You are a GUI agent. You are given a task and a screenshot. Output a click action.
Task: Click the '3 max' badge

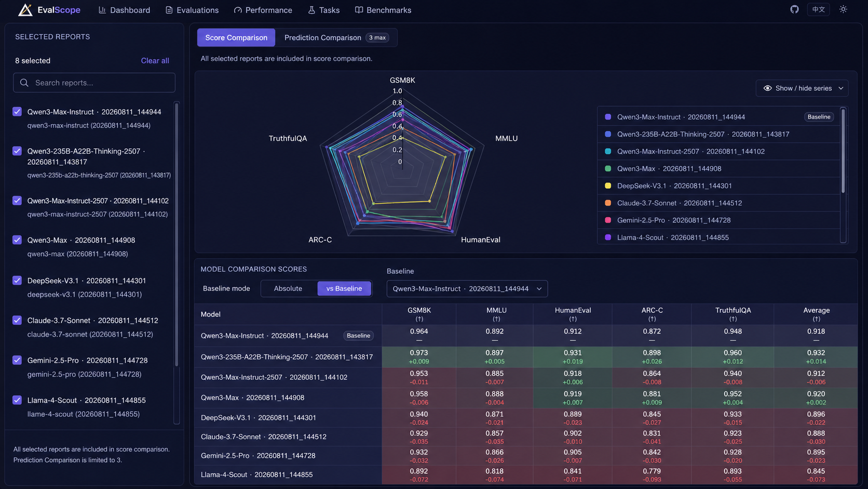pos(377,37)
